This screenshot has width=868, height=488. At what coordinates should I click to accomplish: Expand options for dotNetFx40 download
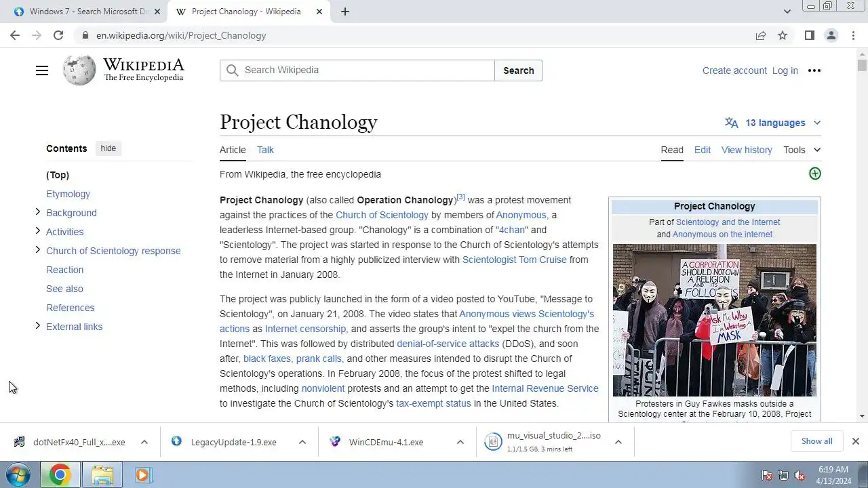pyautogui.click(x=144, y=442)
